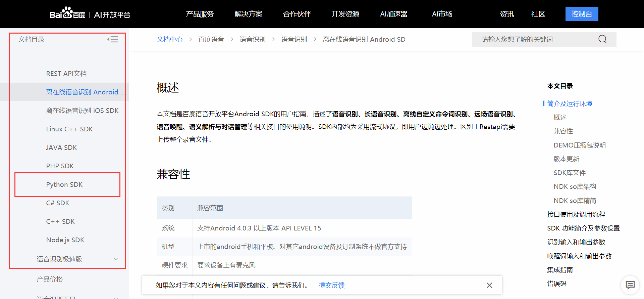Image resolution: width=644 pixels, height=299 pixels.
Task: Jump to 概述 in page outline
Action: click(x=560, y=117)
